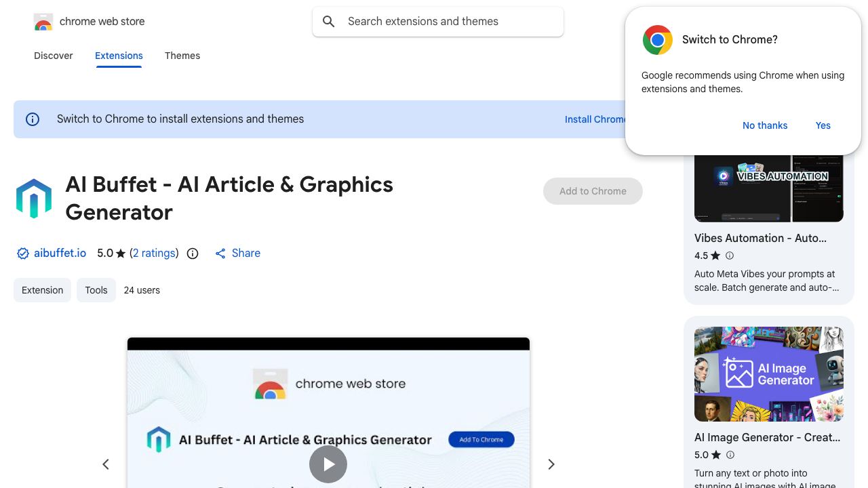Click the AI Image Generator description text
The width and height of the screenshot is (868, 488).
[x=765, y=478]
